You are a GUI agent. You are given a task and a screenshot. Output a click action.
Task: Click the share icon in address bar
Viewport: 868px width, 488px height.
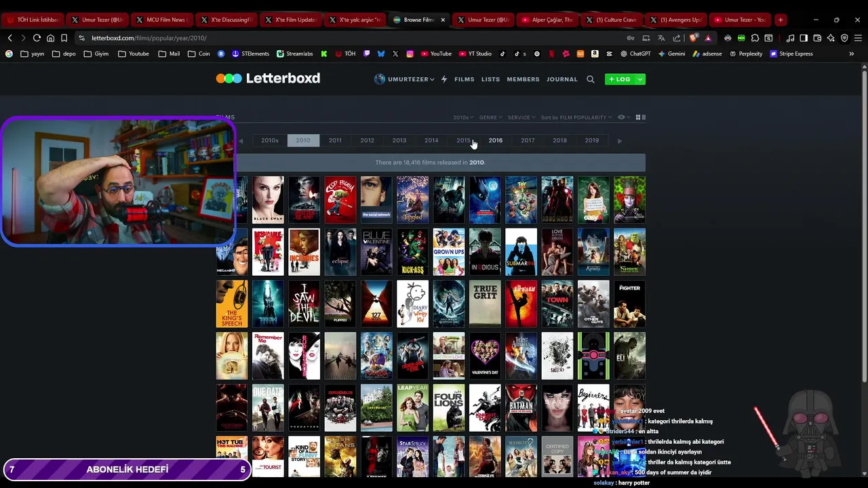[676, 38]
